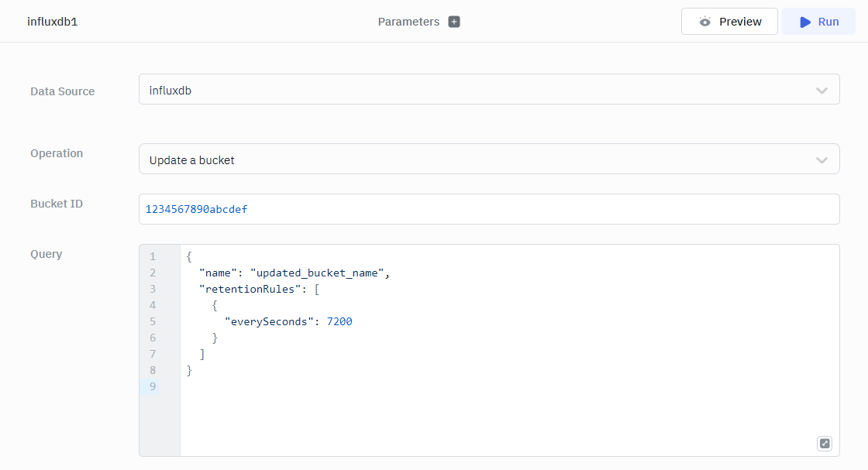This screenshot has width=868, height=470.
Task: Click the 7200 value in query editor
Action: (x=339, y=321)
